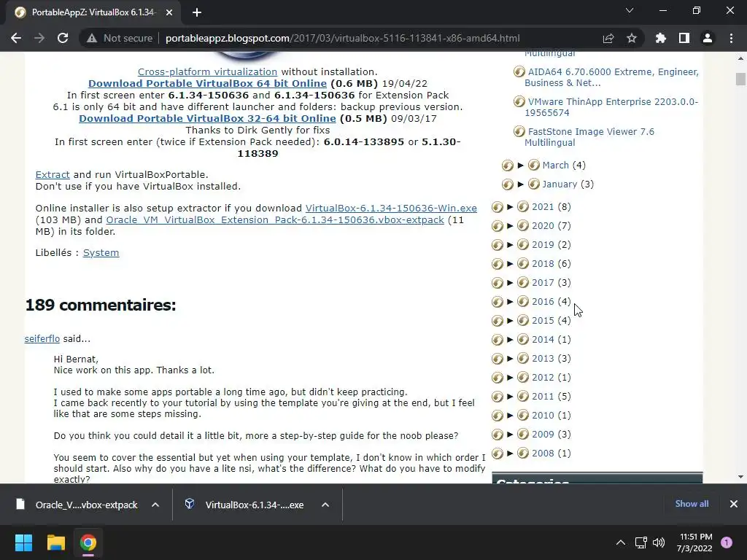This screenshot has width=747, height=560.
Task: Expand the 2021 archive arrow
Action: point(510,206)
